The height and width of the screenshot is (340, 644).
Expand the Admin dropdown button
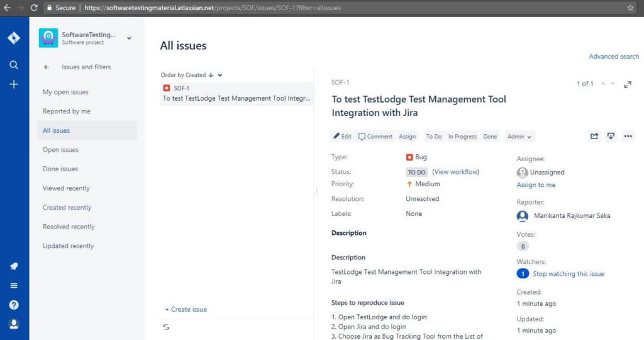pos(519,137)
